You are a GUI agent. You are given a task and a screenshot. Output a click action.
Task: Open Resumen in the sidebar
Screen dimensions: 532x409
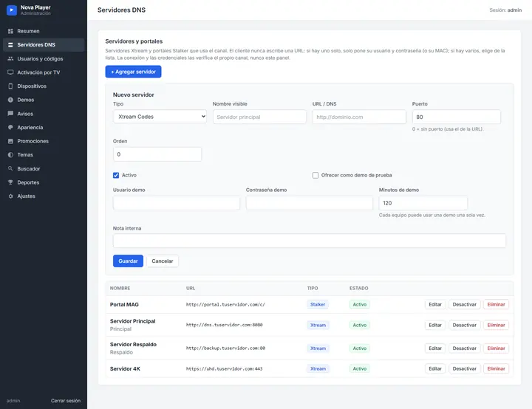click(44, 31)
